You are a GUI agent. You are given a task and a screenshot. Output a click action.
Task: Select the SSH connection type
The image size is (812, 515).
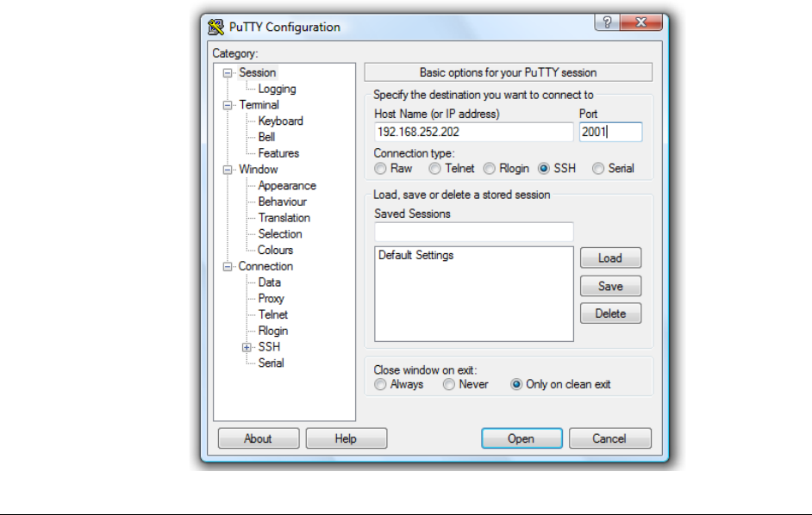[x=544, y=169]
